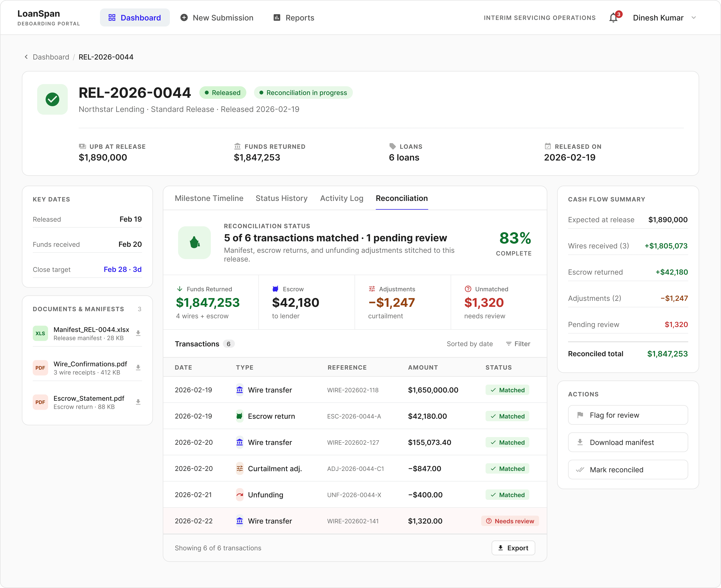Click the Reconciled total $1,847,253 value
The image size is (721, 588).
[667, 354]
